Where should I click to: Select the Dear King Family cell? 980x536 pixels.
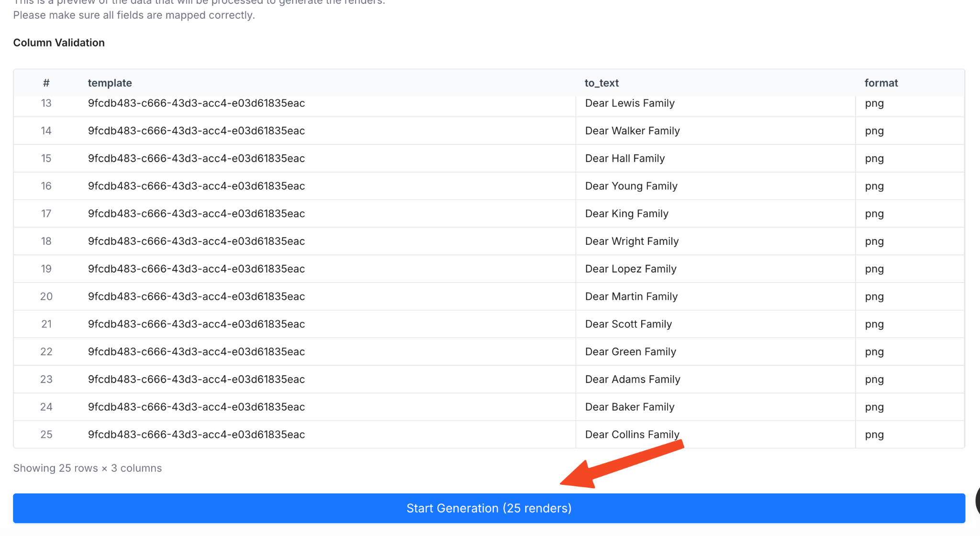pyautogui.click(x=626, y=214)
